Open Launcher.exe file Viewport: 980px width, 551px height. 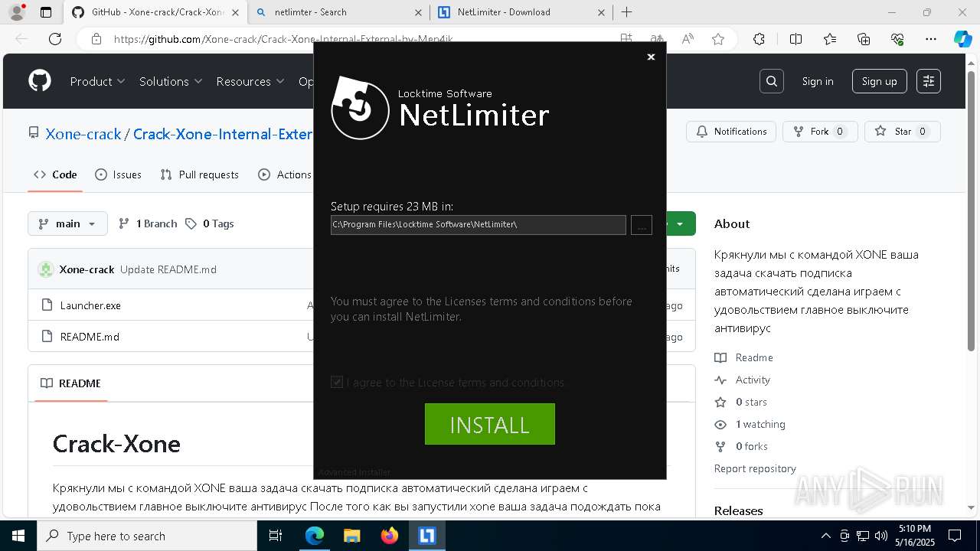tap(90, 305)
